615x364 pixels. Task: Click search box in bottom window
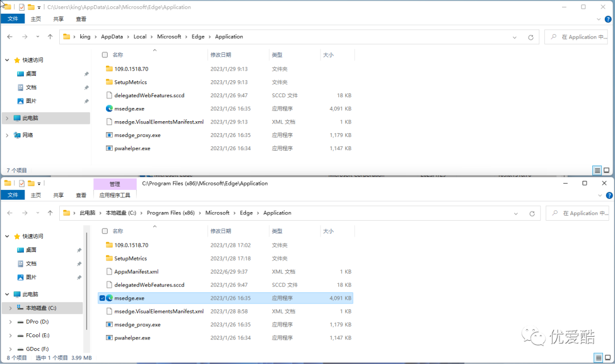578,213
